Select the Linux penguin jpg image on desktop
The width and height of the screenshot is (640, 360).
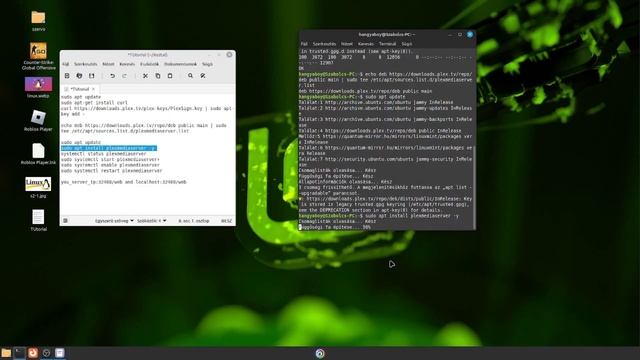38,187
